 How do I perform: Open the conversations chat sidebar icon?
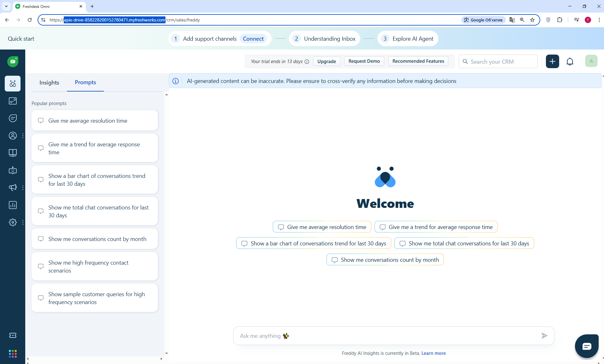pos(13,118)
